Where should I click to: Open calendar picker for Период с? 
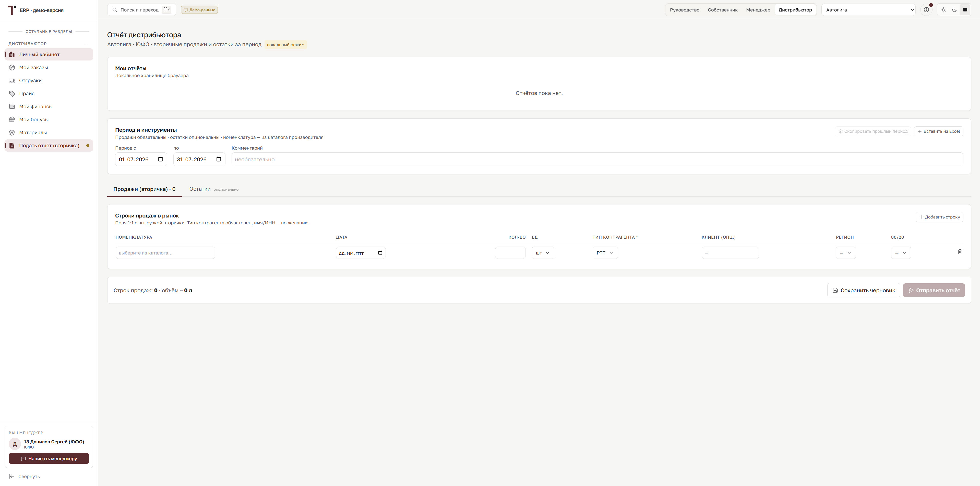click(161, 159)
